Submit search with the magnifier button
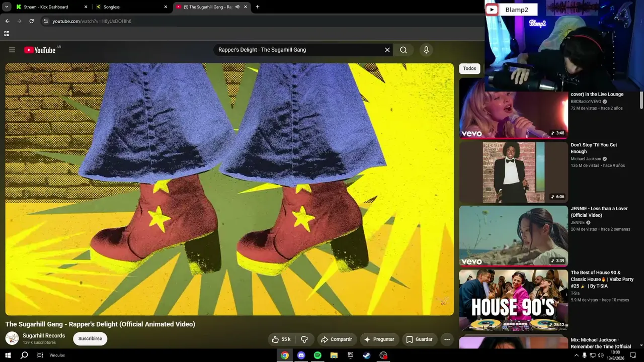The height and width of the screenshot is (362, 644). tap(404, 50)
